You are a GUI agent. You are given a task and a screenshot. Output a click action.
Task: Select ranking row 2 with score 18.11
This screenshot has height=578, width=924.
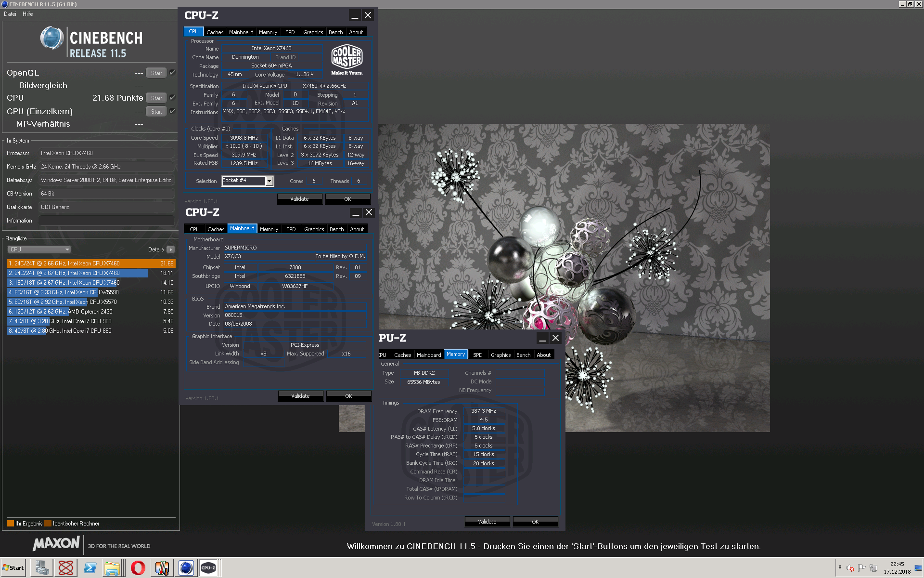91,273
